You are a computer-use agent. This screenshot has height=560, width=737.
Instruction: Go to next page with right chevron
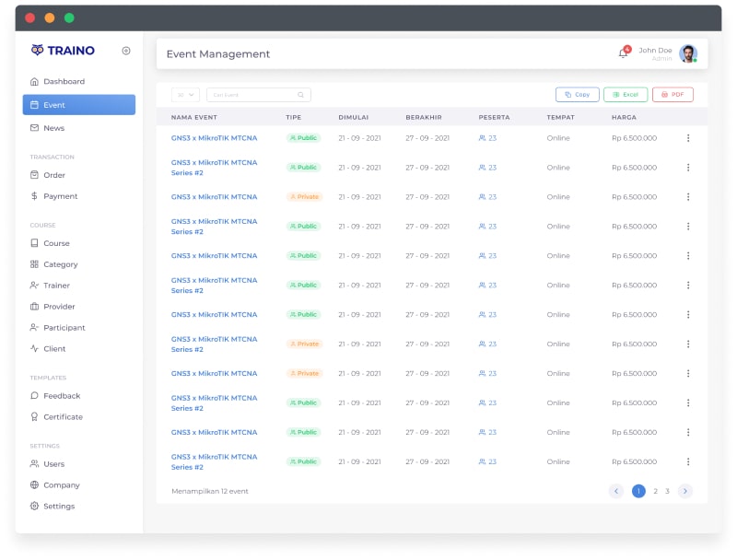click(x=684, y=491)
